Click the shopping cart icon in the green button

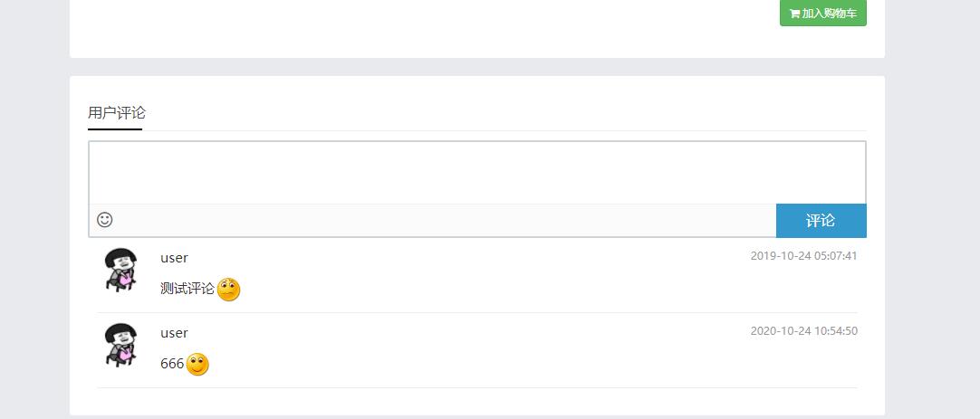[x=794, y=14]
